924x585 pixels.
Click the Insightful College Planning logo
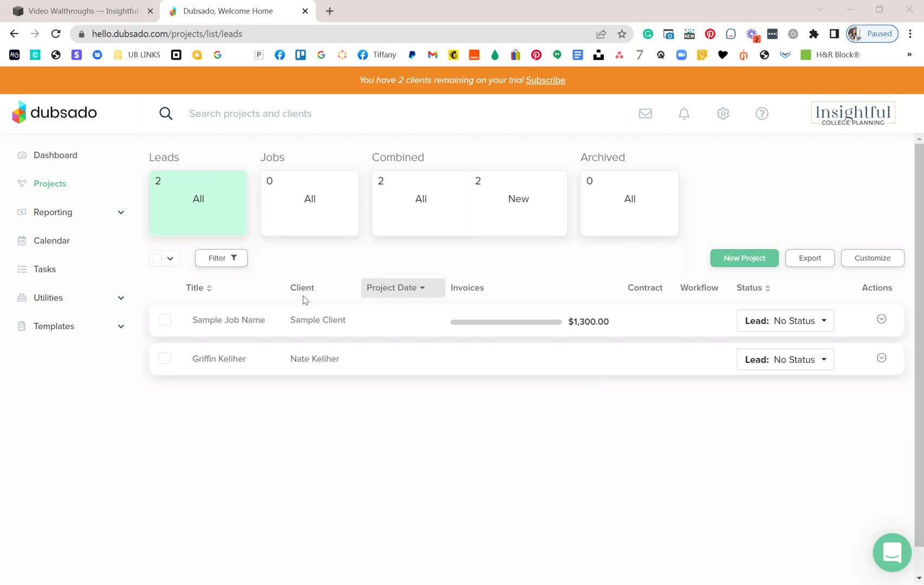coord(853,113)
